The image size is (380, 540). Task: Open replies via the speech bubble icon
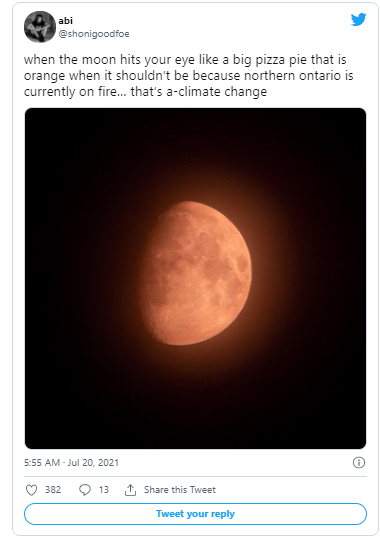tap(85, 490)
